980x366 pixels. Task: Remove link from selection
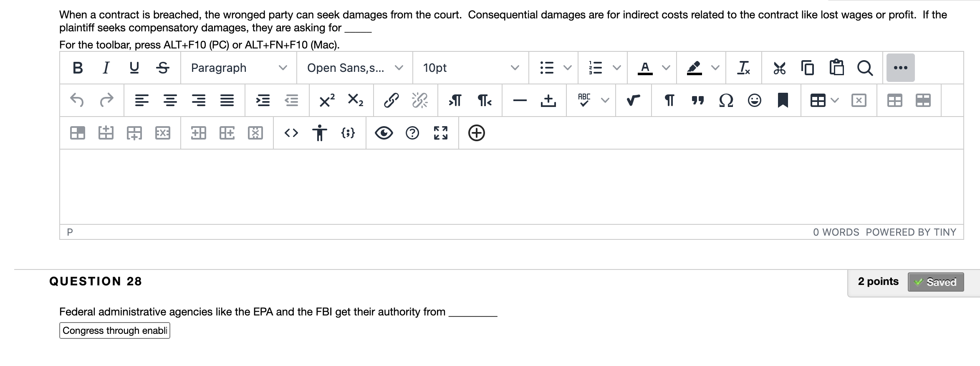(419, 100)
